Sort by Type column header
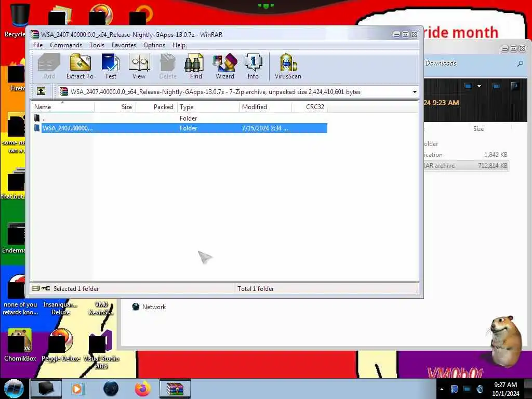The width and height of the screenshot is (532, 399). (x=208, y=107)
